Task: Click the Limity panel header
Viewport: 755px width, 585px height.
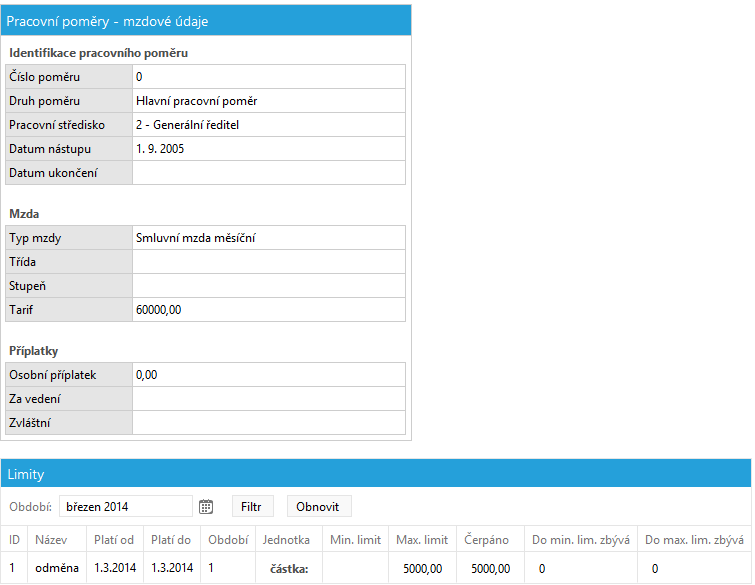Action: [376, 474]
